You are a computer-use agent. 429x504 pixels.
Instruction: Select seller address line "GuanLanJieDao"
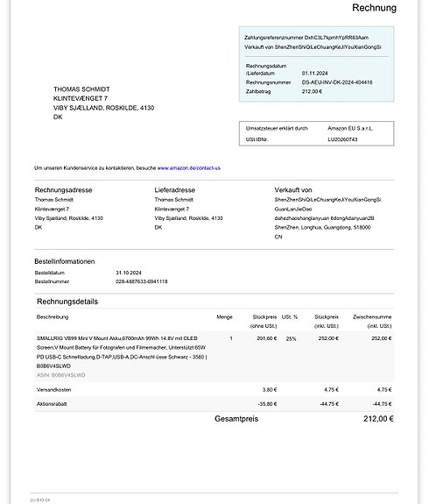click(292, 209)
